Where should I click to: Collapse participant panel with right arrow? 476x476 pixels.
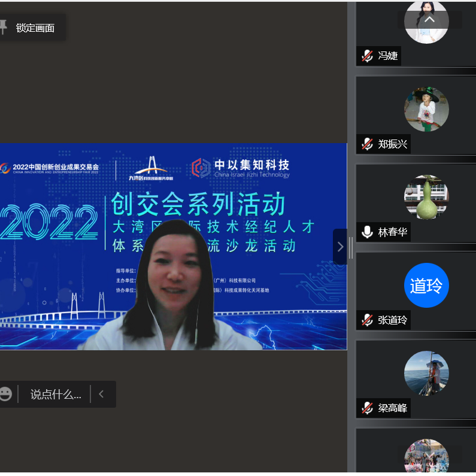pos(340,247)
